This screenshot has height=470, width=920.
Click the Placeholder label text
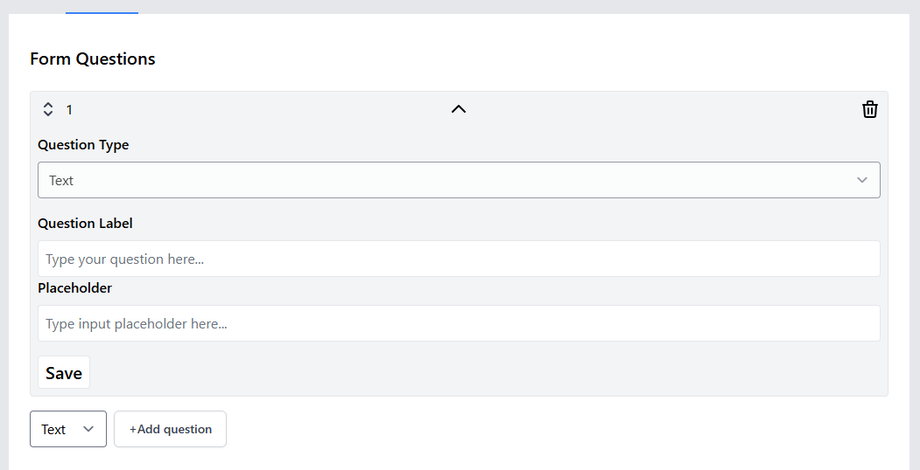pyautogui.click(x=75, y=288)
